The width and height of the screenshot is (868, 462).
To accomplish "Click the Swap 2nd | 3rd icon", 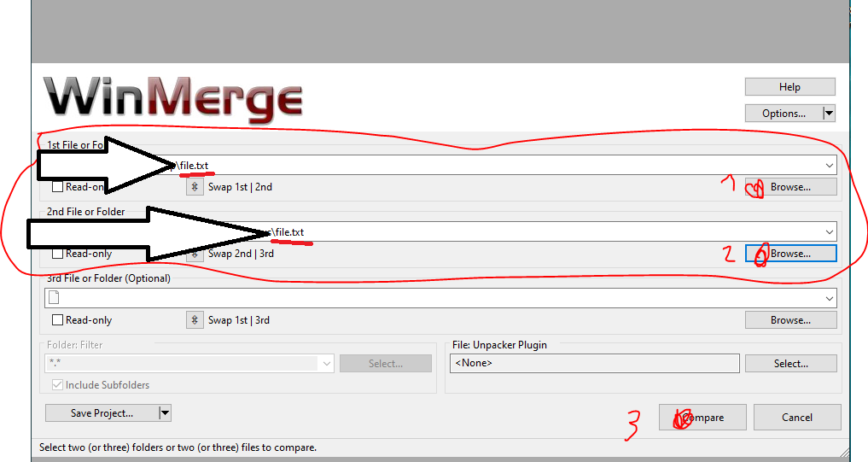I will tap(195, 254).
